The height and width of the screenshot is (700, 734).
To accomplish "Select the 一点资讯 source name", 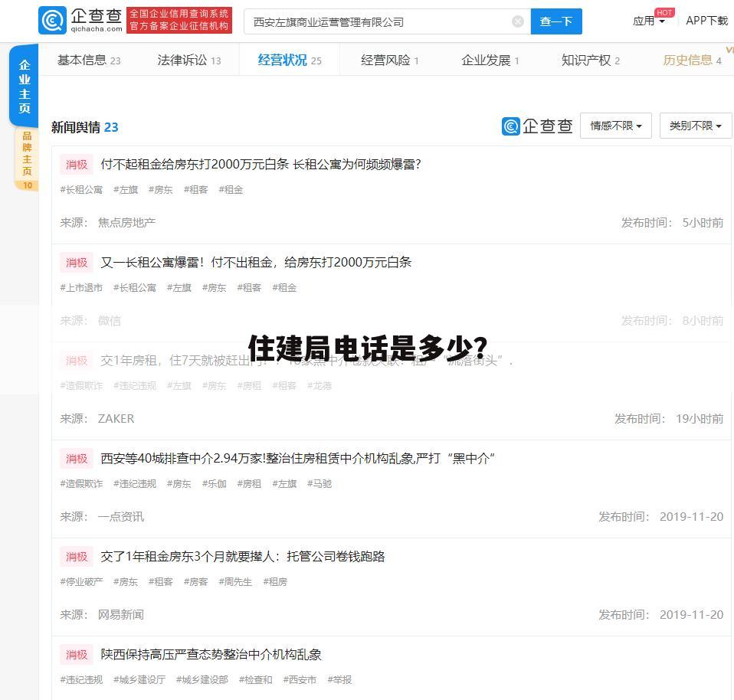I will point(121,517).
